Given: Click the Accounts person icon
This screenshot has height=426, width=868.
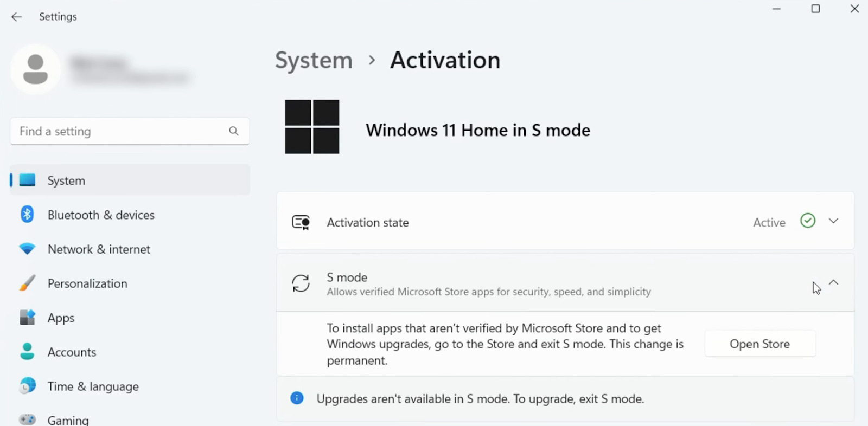Looking at the screenshot, I should (x=27, y=352).
